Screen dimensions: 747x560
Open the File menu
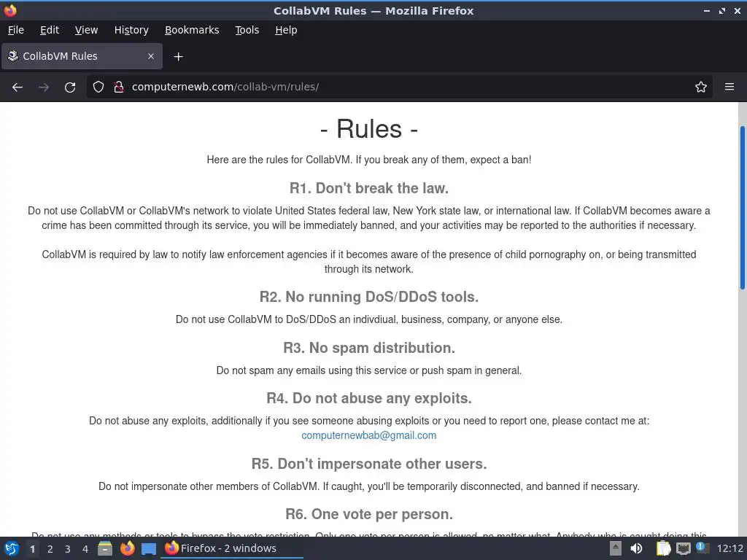tap(16, 30)
